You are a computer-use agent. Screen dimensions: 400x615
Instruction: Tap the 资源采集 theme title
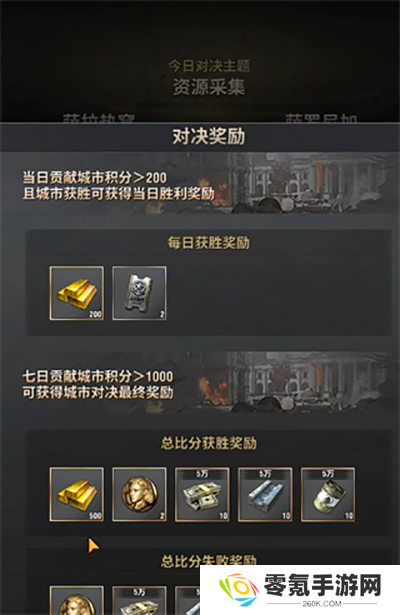pos(209,87)
